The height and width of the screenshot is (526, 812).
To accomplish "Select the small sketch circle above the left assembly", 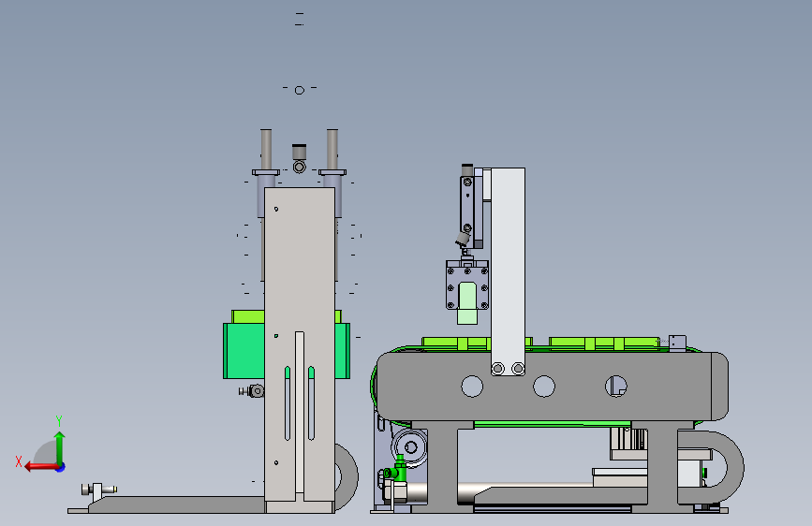I will (x=300, y=91).
